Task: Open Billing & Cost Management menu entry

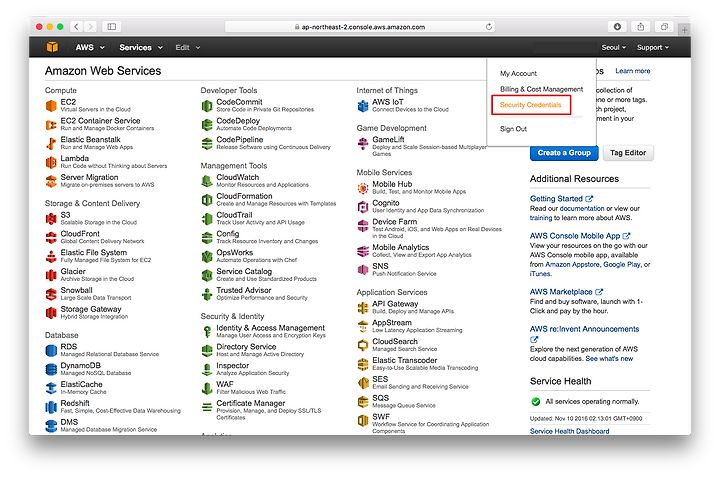Action: 541,89
